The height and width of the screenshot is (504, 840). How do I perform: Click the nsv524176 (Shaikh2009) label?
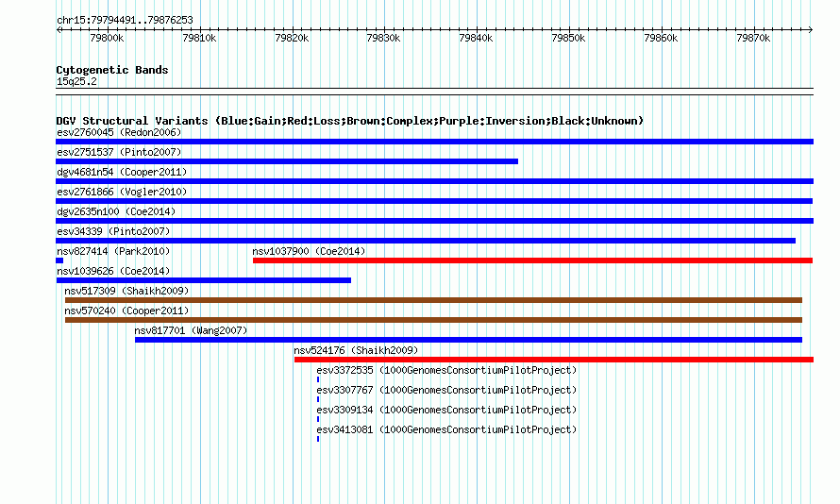356,350
